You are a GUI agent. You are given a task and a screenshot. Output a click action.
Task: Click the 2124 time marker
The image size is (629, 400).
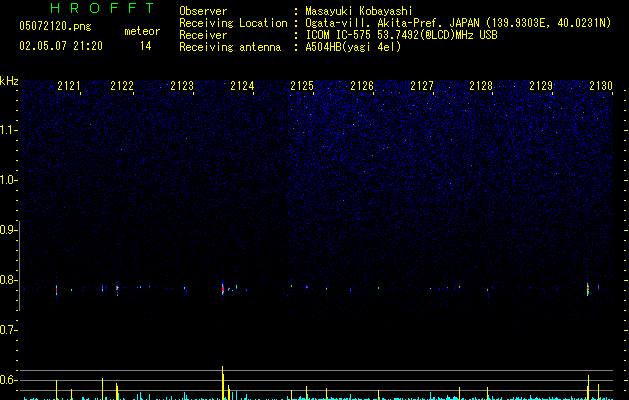[242, 86]
